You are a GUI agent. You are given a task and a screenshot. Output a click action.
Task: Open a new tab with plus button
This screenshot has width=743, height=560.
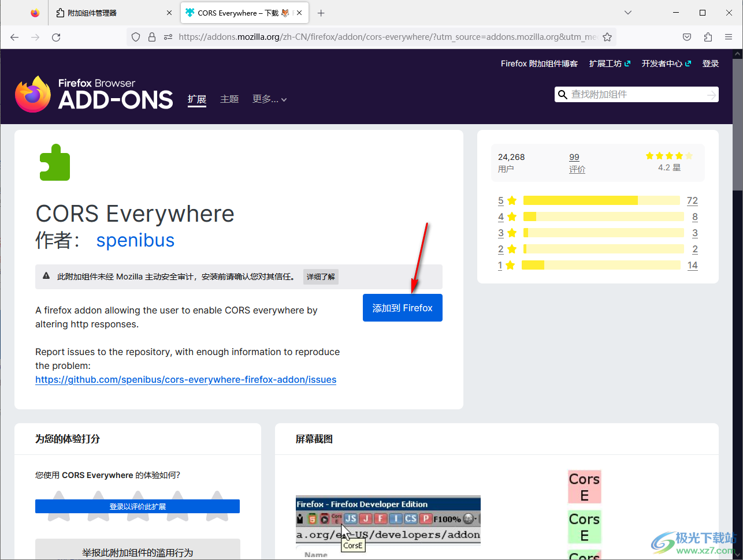pos(321,13)
